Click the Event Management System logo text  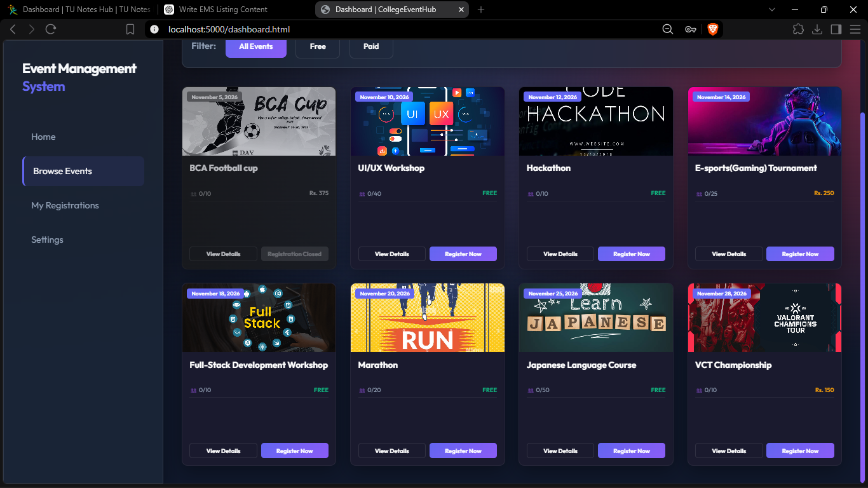[x=79, y=78]
